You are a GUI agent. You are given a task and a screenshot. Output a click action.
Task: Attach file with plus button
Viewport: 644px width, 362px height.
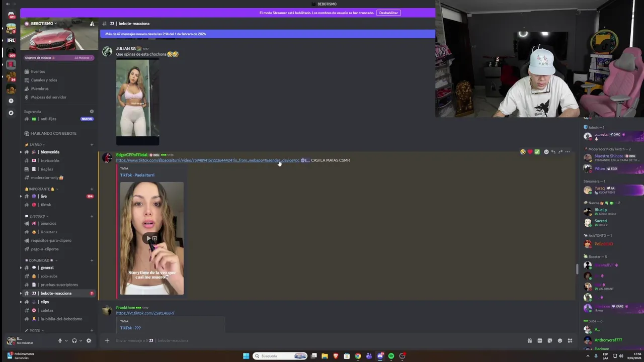(x=107, y=340)
